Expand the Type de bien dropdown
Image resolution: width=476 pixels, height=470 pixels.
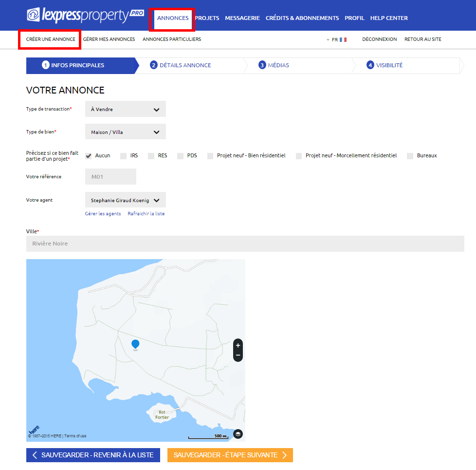coord(126,132)
